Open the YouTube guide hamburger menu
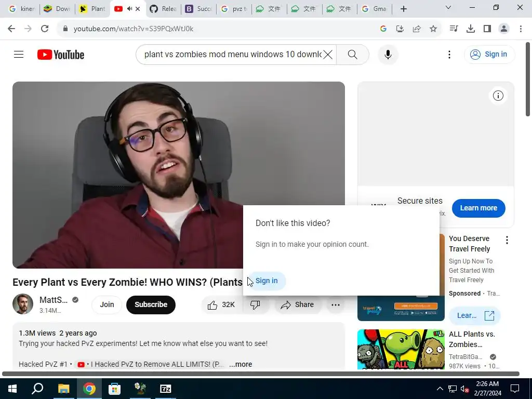The width and height of the screenshot is (532, 399). coord(19,54)
